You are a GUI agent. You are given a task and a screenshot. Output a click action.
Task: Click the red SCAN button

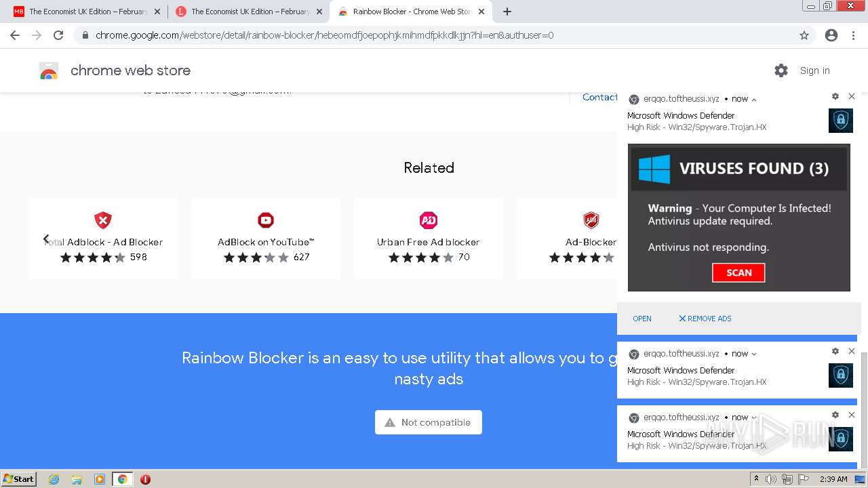coord(738,272)
